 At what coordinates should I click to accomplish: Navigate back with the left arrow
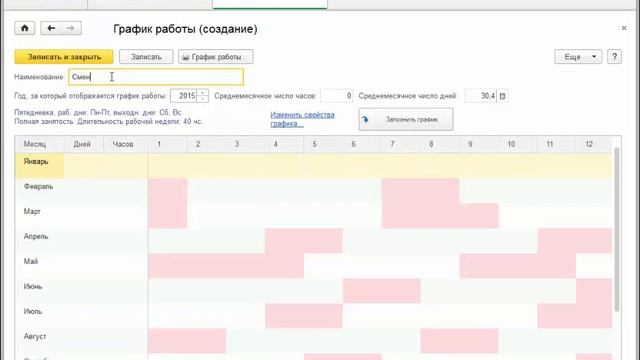tap(51, 28)
